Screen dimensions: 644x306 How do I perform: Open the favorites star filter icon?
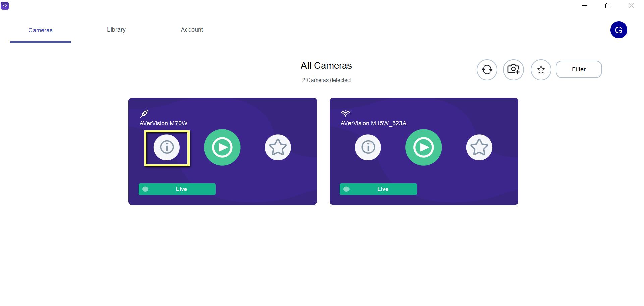pos(541,69)
